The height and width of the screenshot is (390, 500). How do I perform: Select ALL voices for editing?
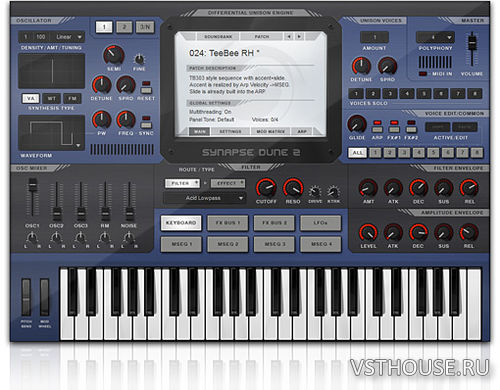pos(357,153)
